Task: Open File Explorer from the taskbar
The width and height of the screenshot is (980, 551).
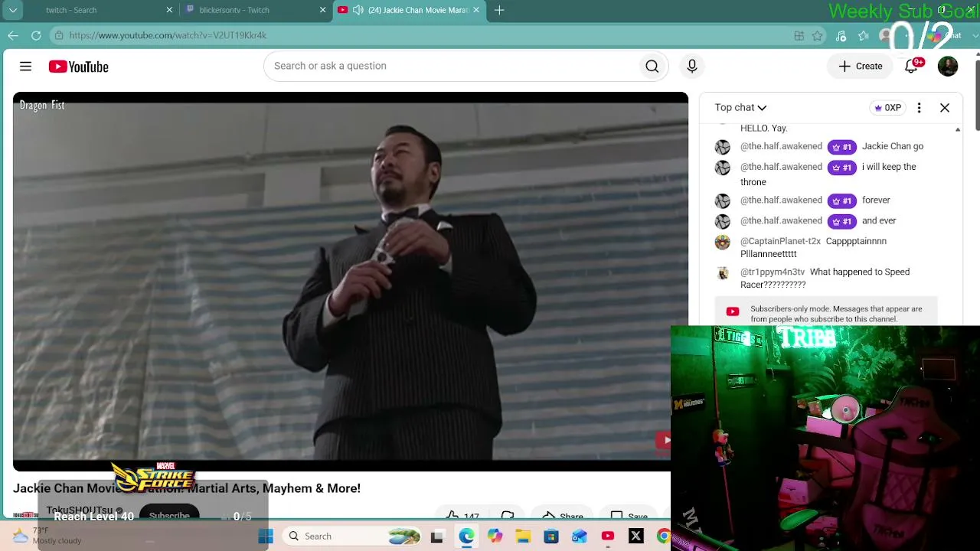Action: click(523, 536)
